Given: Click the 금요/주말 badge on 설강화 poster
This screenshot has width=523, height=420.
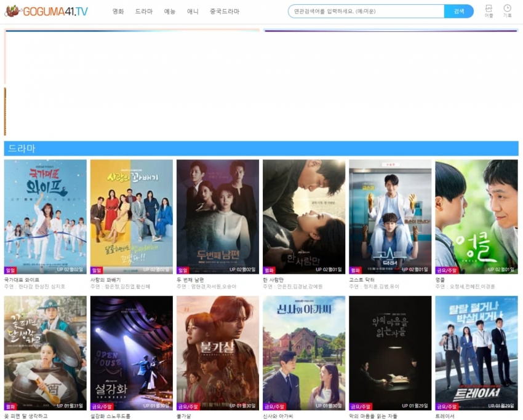Looking at the screenshot, I should 102,406.
